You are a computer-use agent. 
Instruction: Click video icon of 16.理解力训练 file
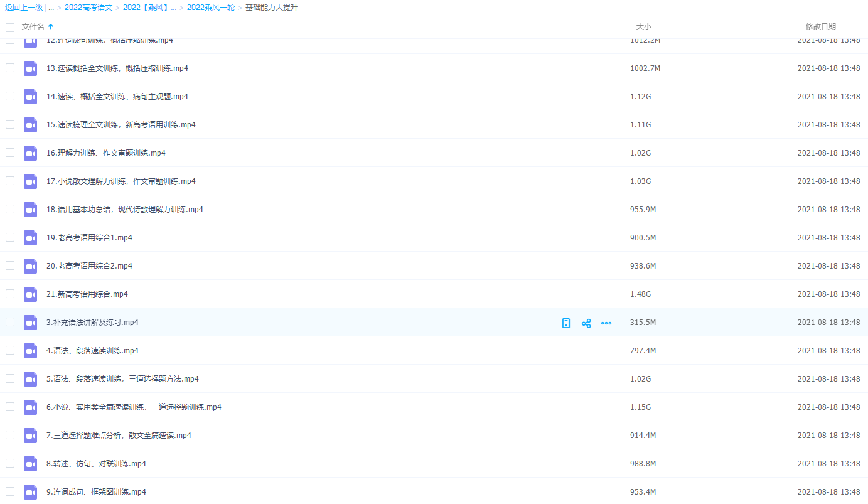(30, 153)
